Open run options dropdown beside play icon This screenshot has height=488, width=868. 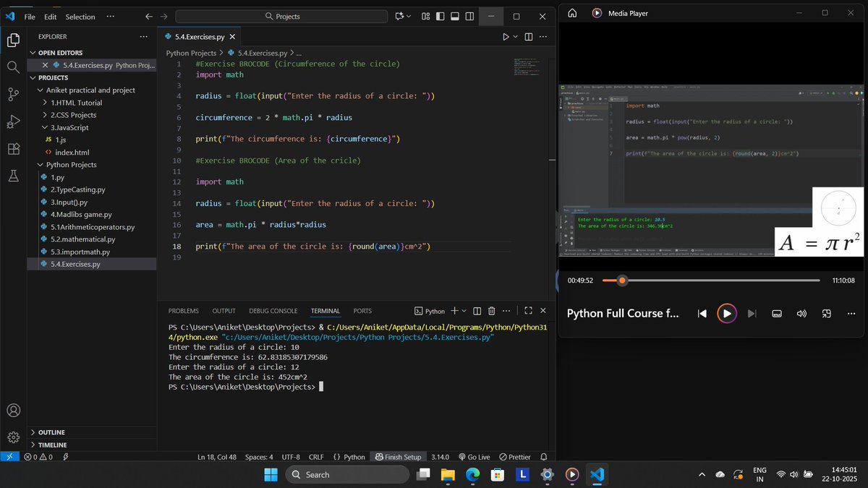click(516, 37)
